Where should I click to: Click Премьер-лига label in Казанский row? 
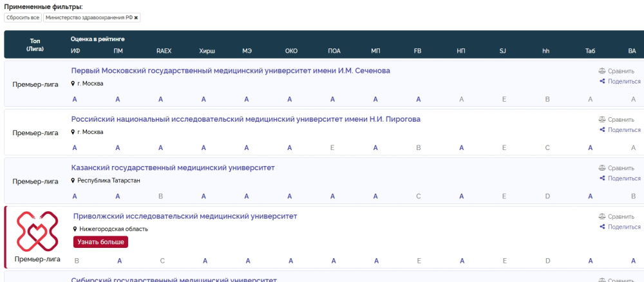click(35, 182)
